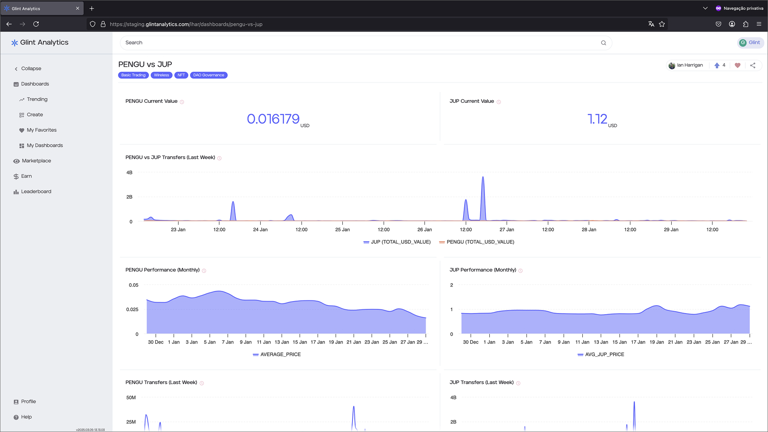
Task: Click info icon beside PENGU Performance (Monthly)
Action: coord(204,270)
